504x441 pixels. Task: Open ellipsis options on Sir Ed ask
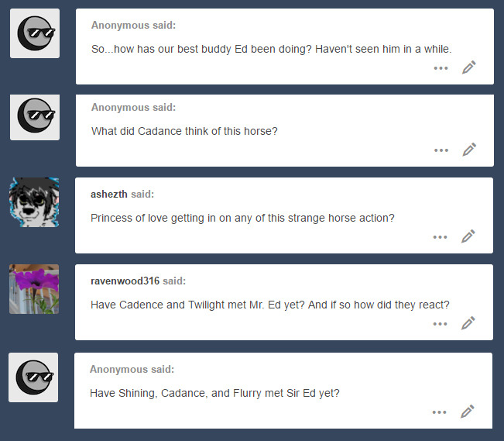tap(440, 412)
